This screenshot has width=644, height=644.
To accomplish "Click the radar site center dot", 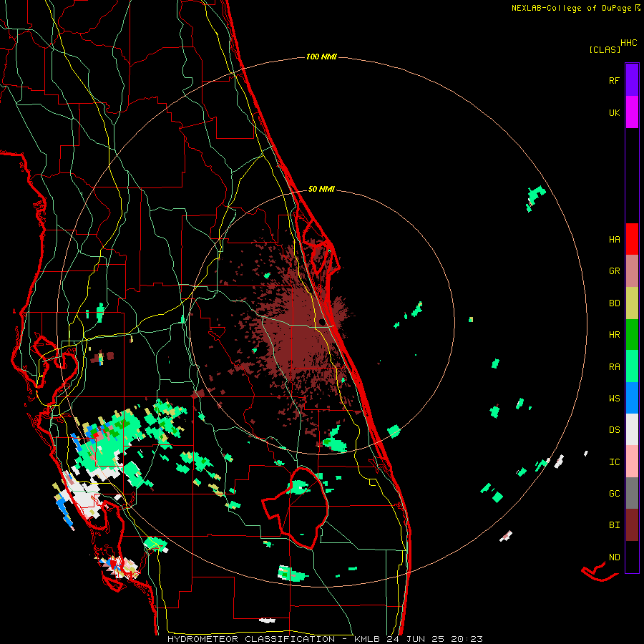I will pos(321,321).
